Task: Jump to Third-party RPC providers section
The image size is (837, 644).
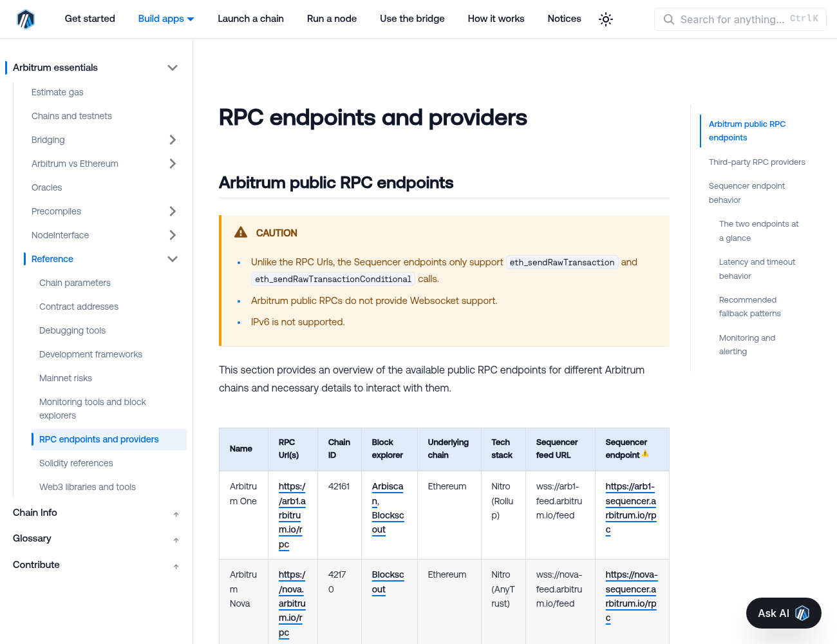Action: click(x=757, y=162)
